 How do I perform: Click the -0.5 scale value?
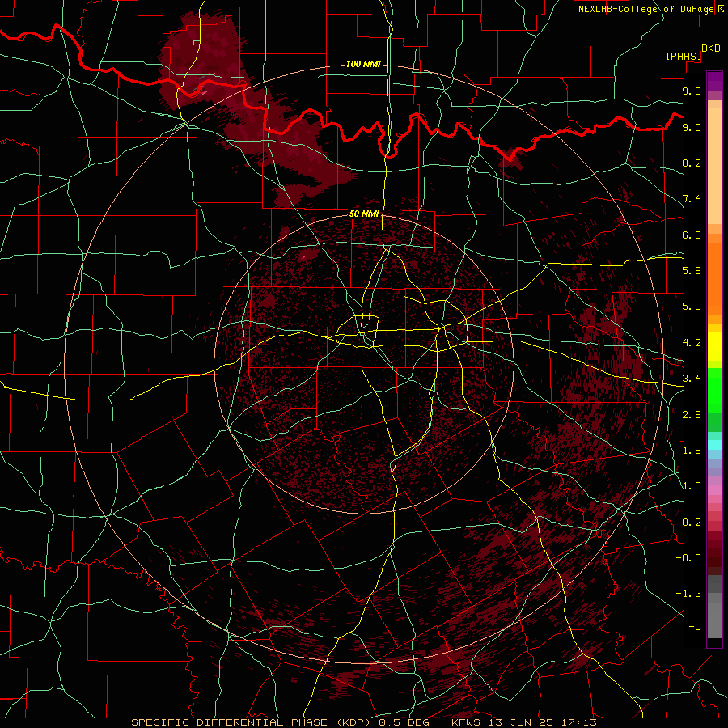coord(688,558)
